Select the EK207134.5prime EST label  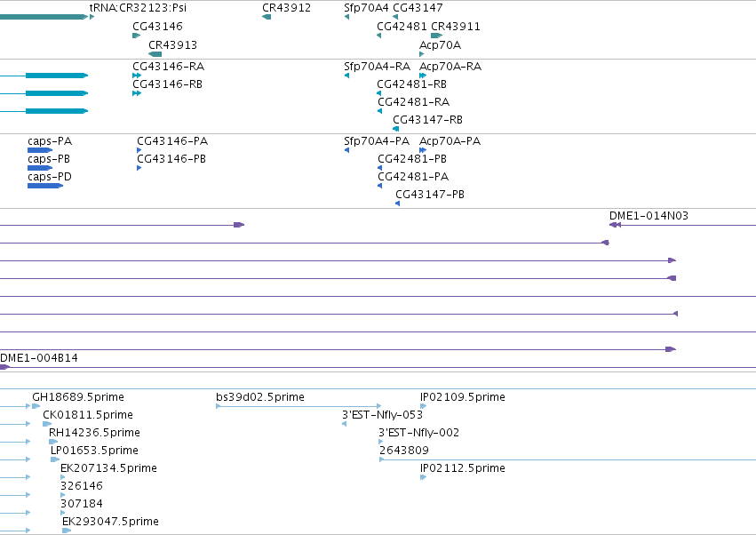click(x=108, y=468)
